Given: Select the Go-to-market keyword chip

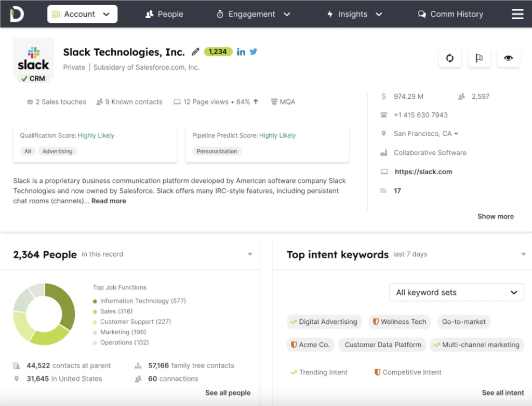Looking at the screenshot, I should click(x=464, y=322).
